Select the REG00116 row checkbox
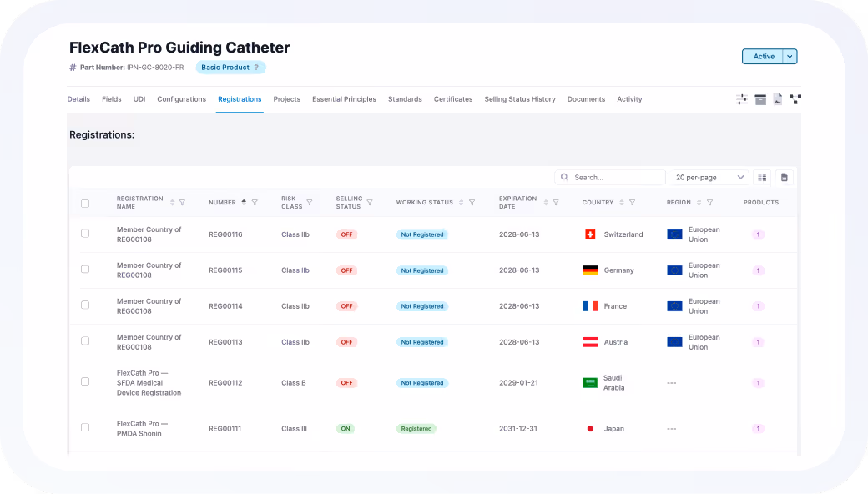Viewport: 868px width, 494px height. pyautogui.click(x=85, y=234)
